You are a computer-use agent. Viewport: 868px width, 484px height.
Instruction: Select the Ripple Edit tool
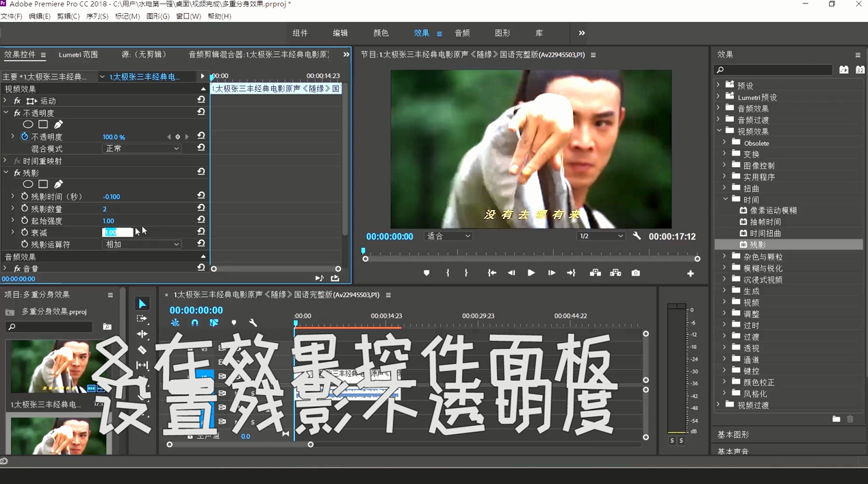[x=142, y=334]
